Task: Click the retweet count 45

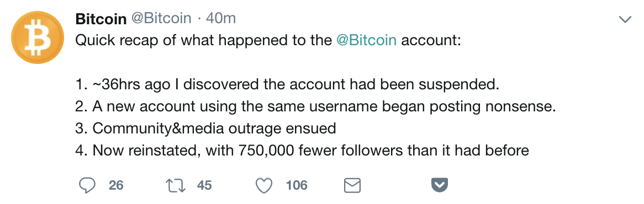Action: (x=204, y=186)
